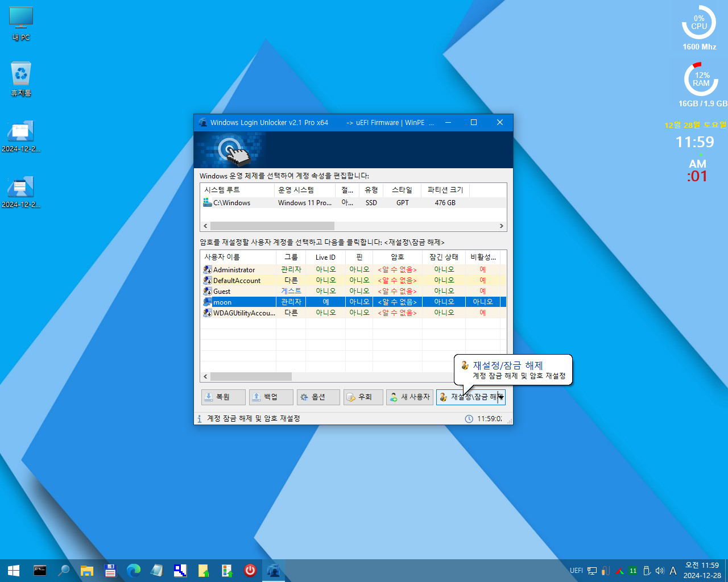Click the GPT style cell
Image resolution: width=728 pixels, height=582 pixels.
402,203
